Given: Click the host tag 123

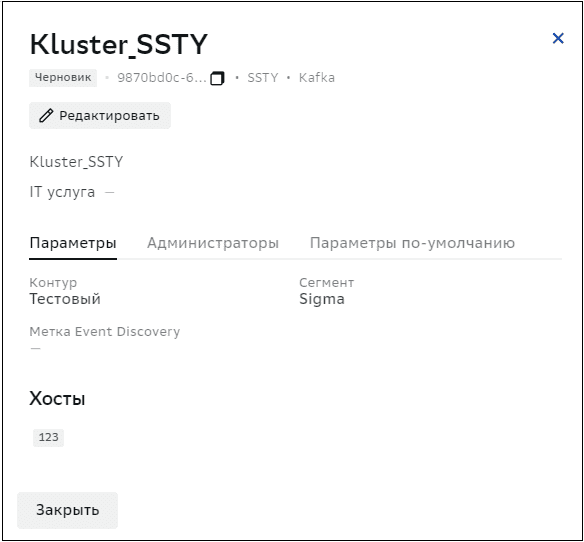Looking at the screenshot, I should pos(48,437).
